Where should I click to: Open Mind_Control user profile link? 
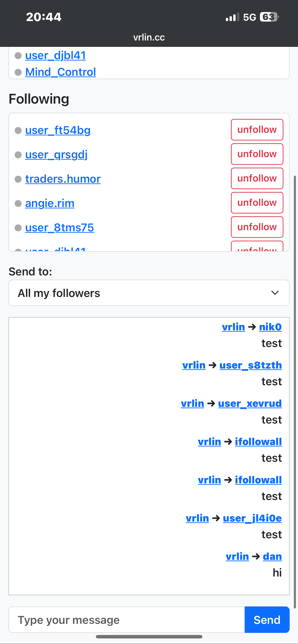point(61,72)
